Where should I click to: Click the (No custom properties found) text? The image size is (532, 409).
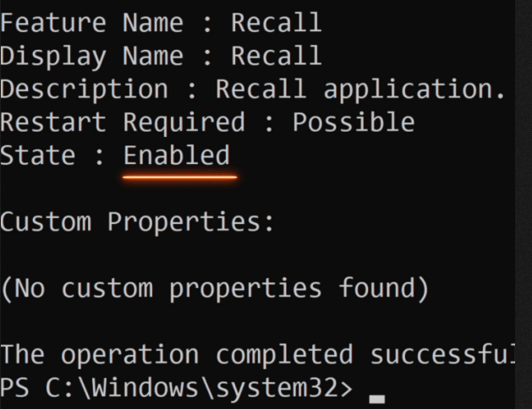(215, 289)
